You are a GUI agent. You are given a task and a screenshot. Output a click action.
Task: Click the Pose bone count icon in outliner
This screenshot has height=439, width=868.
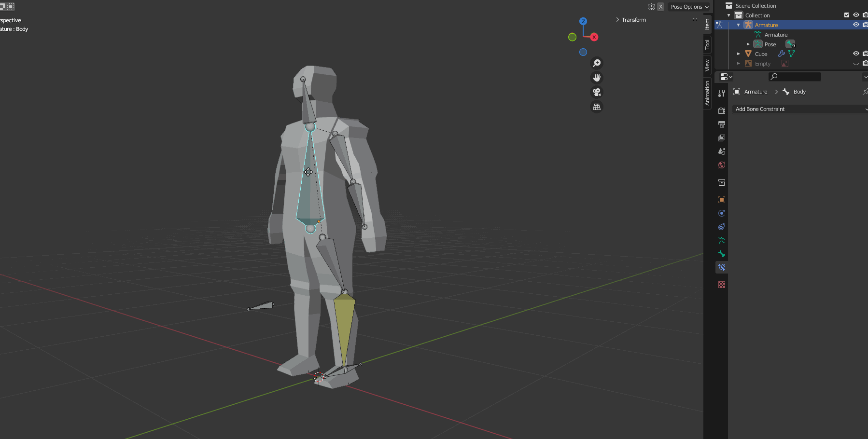790,44
